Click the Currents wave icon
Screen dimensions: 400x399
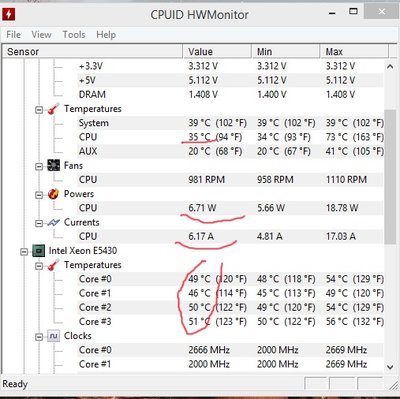[x=53, y=222]
